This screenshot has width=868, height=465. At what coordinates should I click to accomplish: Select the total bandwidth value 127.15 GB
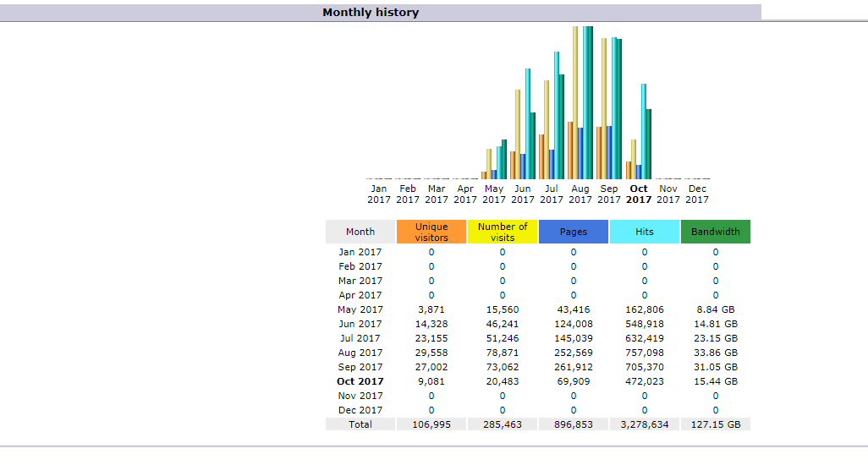pyautogui.click(x=716, y=424)
